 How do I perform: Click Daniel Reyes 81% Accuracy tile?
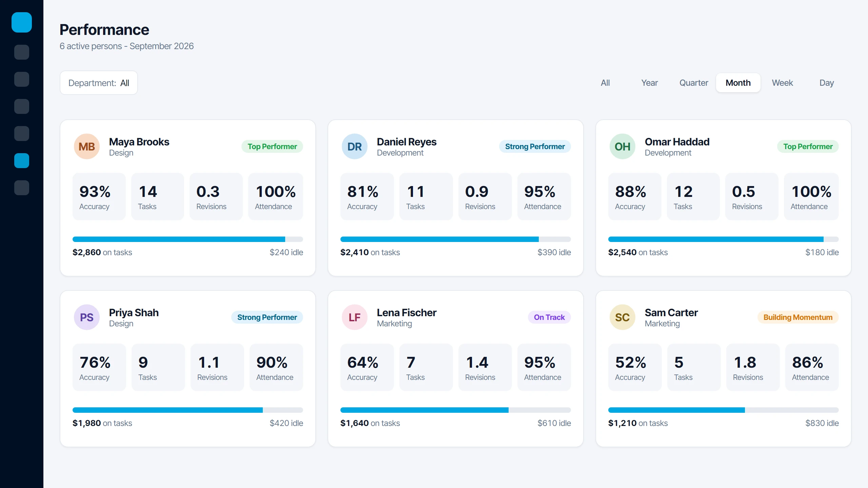coord(367,197)
